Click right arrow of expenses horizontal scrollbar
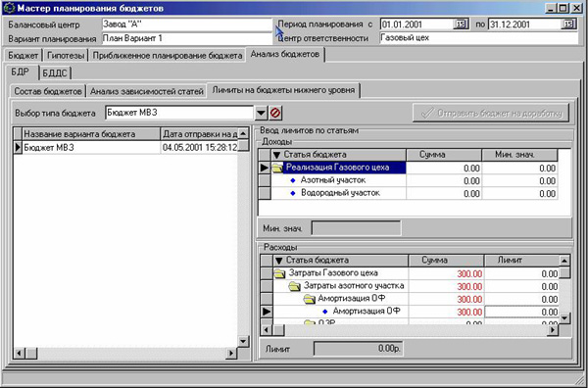588x388 pixels. (x=553, y=330)
